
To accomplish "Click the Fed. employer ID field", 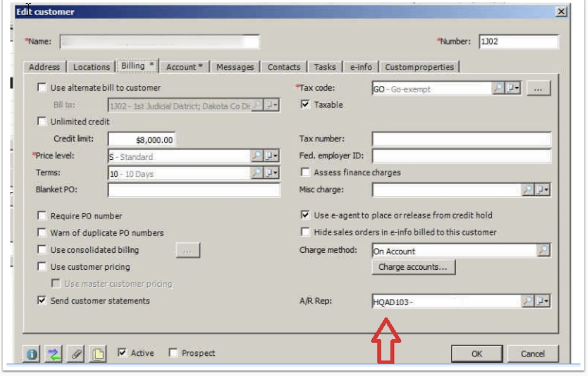I will coord(461,156).
